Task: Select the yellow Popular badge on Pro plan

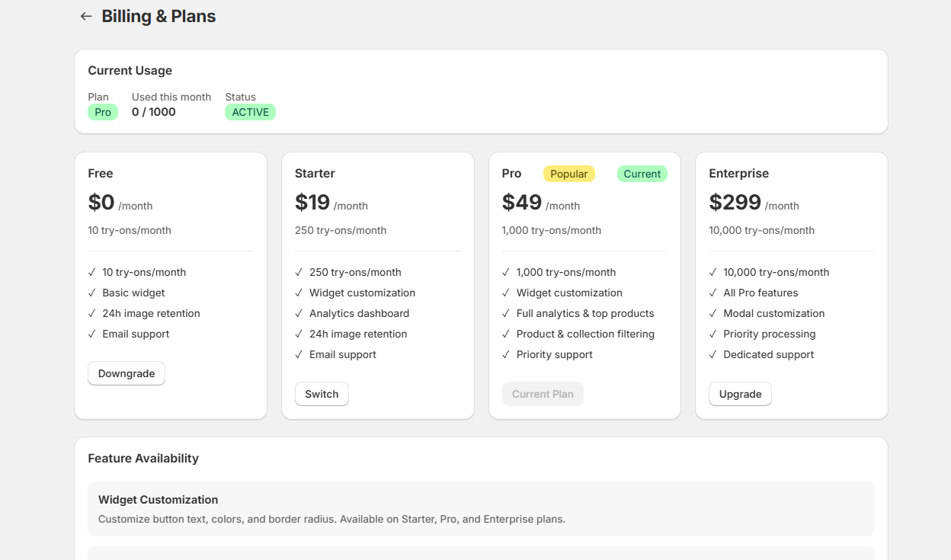Action: click(569, 174)
